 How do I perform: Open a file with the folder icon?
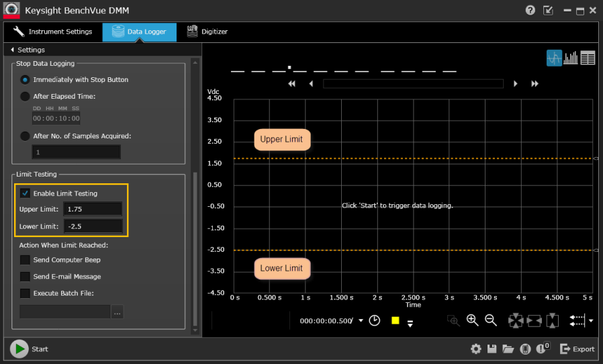point(508,349)
